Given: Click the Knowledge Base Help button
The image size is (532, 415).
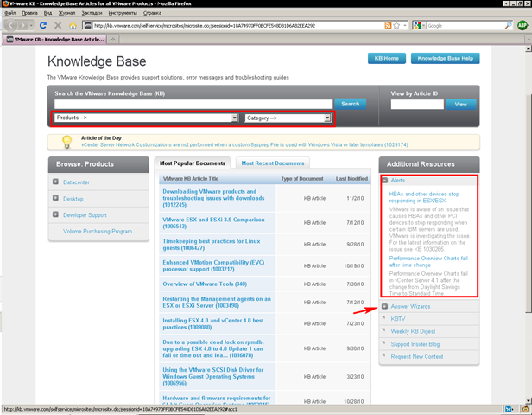Looking at the screenshot, I should [445, 58].
